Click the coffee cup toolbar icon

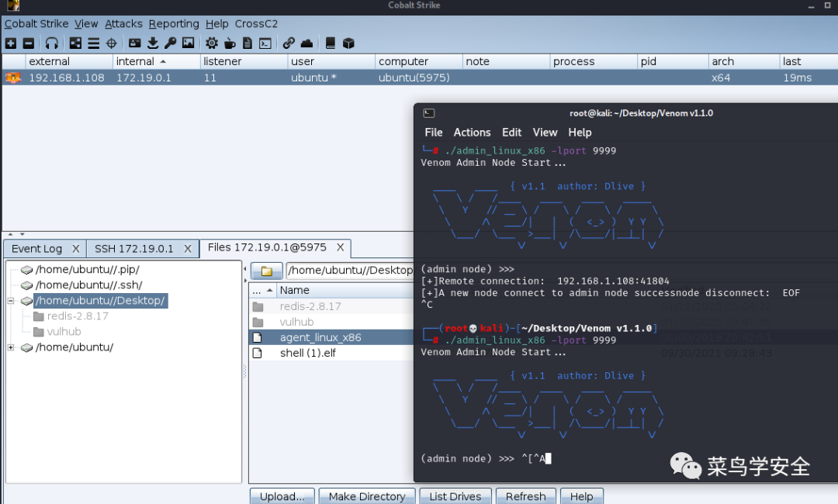click(230, 43)
